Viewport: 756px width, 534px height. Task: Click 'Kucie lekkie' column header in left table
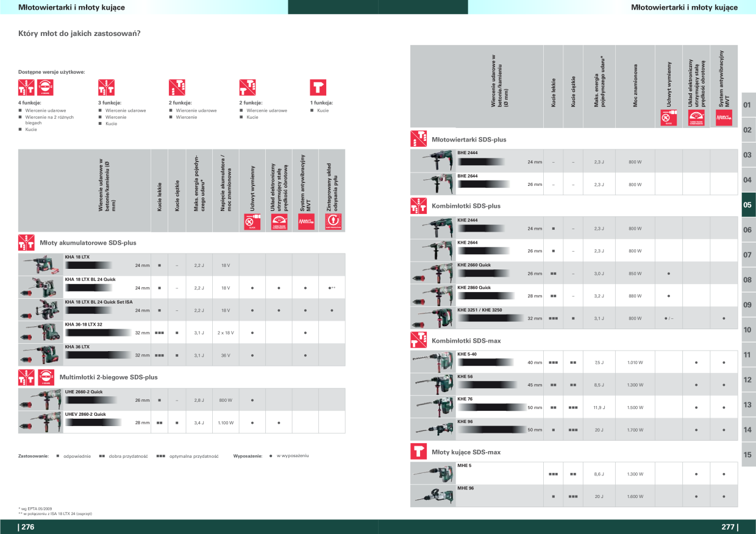(x=159, y=198)
